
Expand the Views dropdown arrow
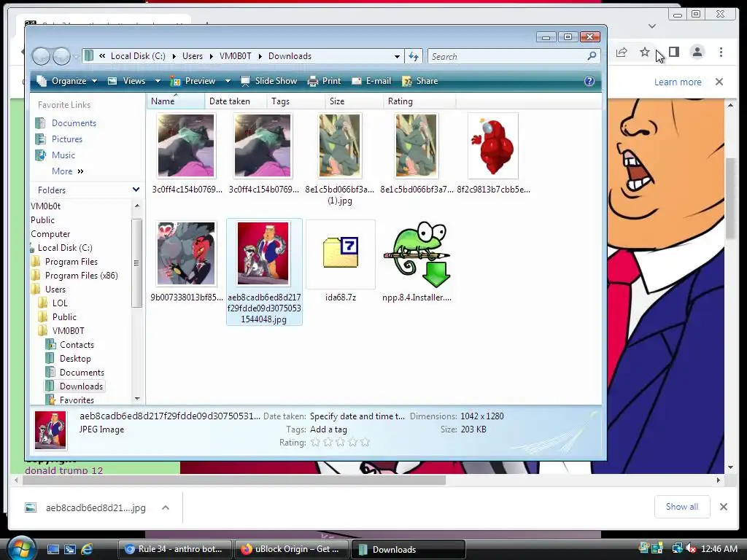click(158, 82)
